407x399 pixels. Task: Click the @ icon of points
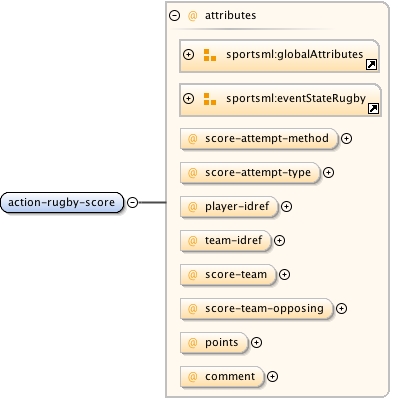tap(193, 342)
